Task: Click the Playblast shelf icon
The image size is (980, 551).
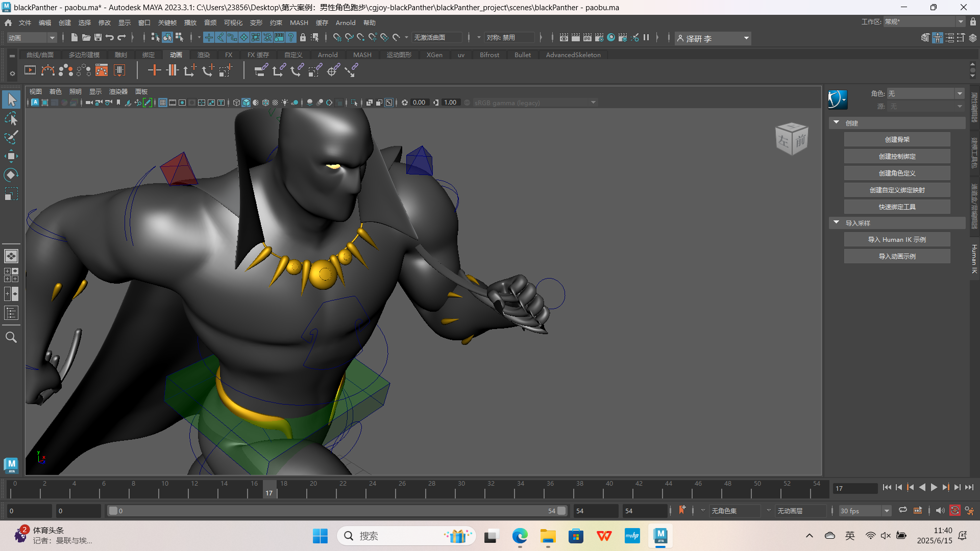Action: coord(30,70)
